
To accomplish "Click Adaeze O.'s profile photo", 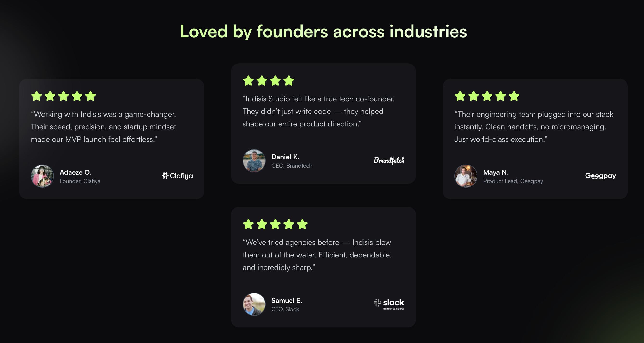I will pyautogui.click(x=42, y=176).
